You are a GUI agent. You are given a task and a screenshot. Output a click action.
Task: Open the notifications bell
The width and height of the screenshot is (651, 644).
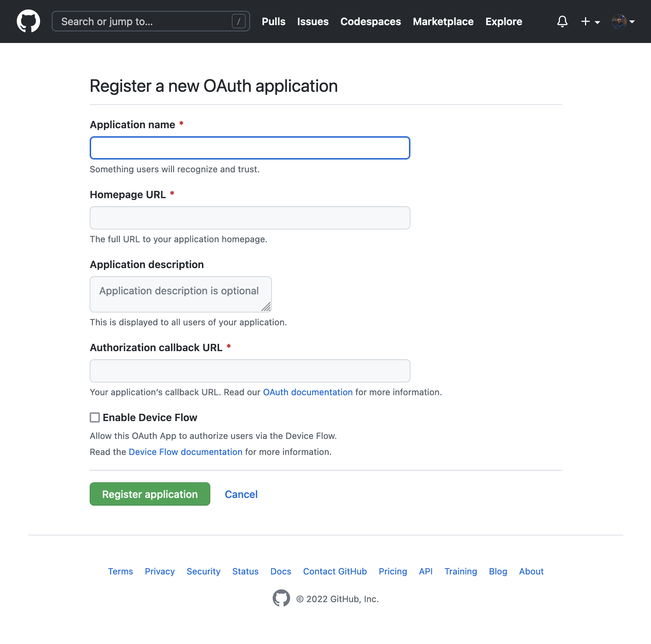click(562, 21)
